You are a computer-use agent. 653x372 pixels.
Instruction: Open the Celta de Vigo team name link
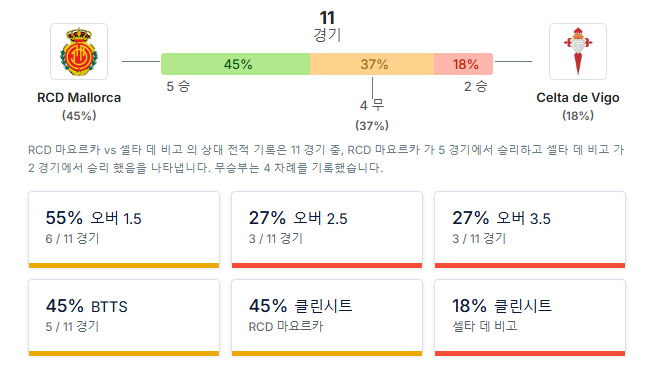coord(578,97)
